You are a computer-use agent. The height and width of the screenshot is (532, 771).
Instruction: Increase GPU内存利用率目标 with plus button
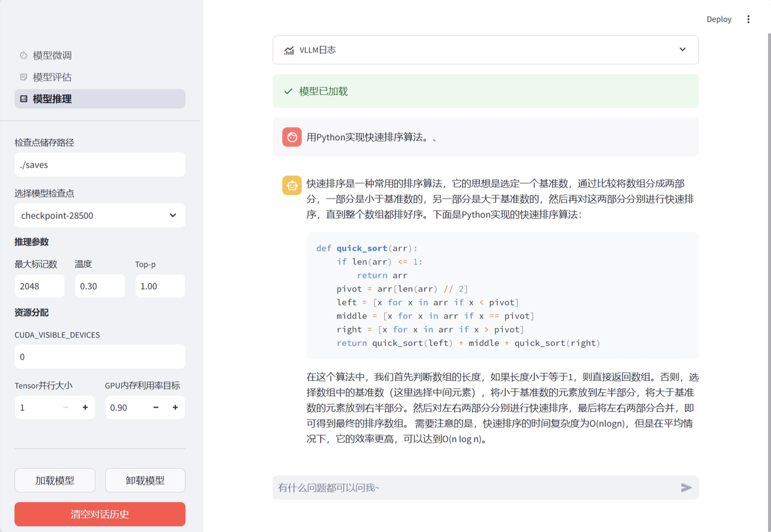(x=175, y=407)
